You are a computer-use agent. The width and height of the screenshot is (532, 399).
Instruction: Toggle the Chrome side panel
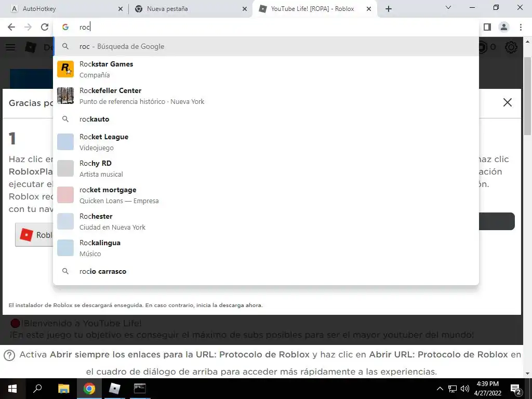[487, 27]
